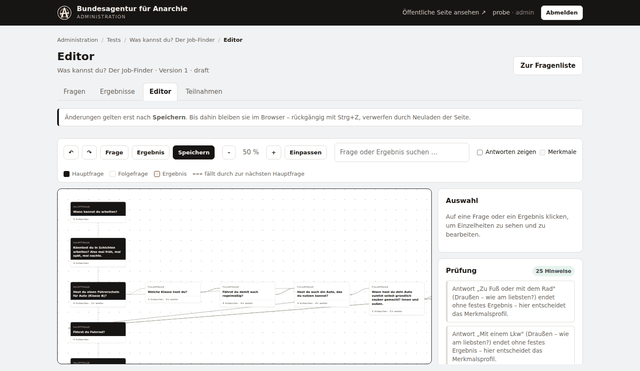This screenshot has height=371, width=640.
Task: Fit the graph with Einpassen
Action: pos(305,152)
